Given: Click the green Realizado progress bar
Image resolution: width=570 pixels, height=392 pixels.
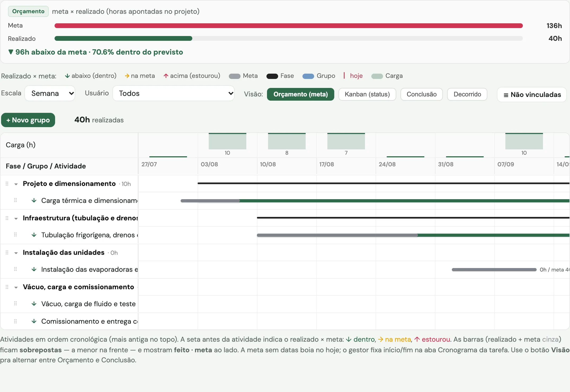Looking at the screenshot, I should [x=123, y=38].
